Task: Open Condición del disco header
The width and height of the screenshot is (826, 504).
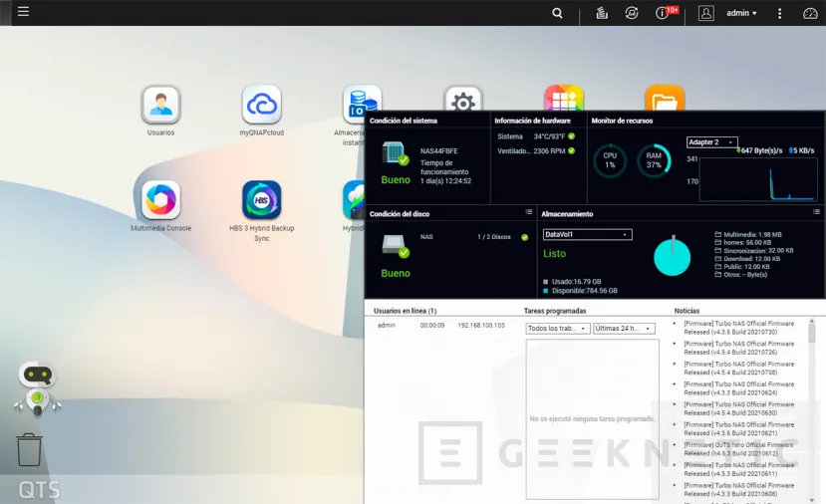Action: coord(400,214)
